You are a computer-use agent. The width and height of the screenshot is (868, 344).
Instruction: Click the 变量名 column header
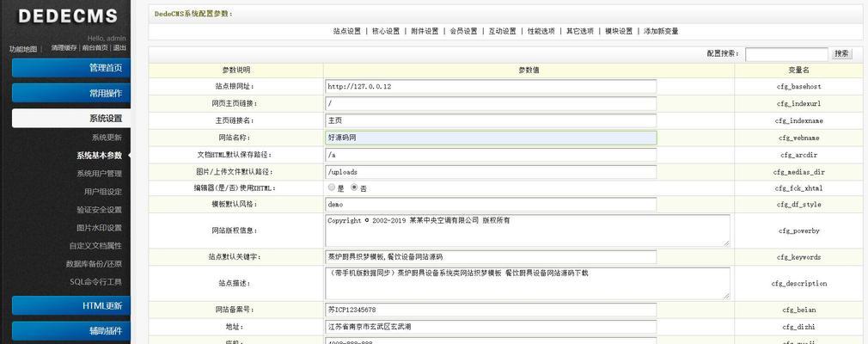[x=798, y=71]
